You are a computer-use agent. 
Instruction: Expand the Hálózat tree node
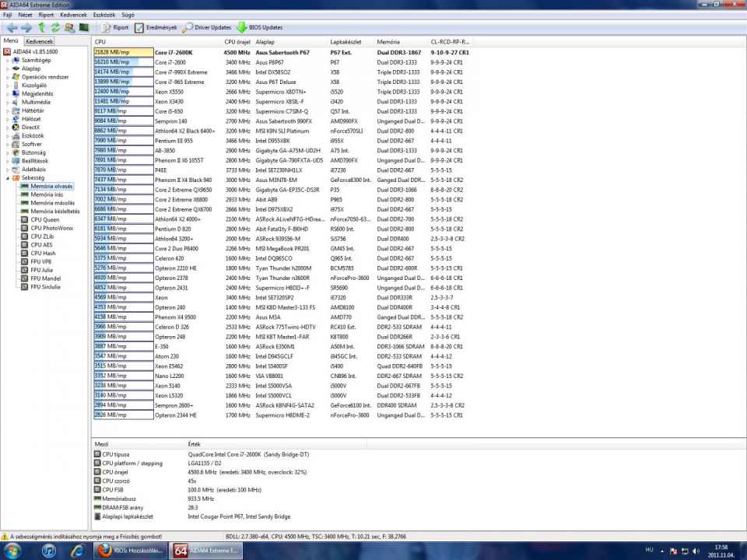pyautogui.click(x=8, y=119)
